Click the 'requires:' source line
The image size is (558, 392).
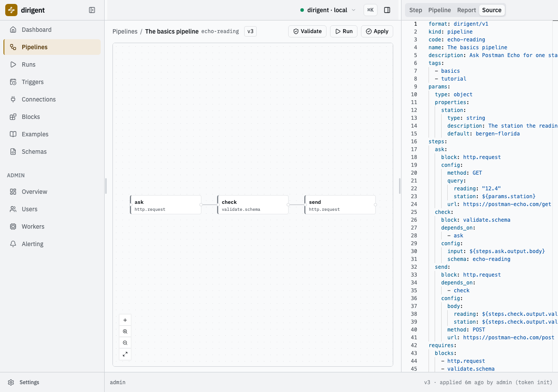coord(442,345)
